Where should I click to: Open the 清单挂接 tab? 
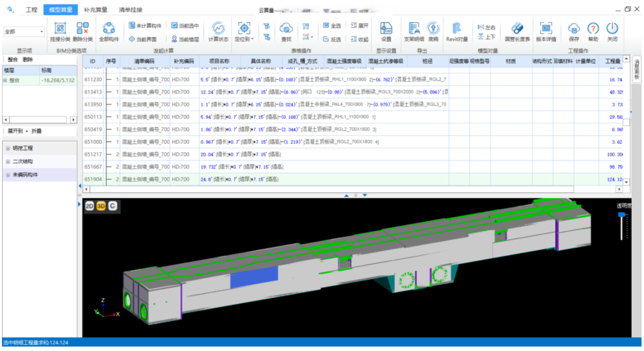point(131,9)
